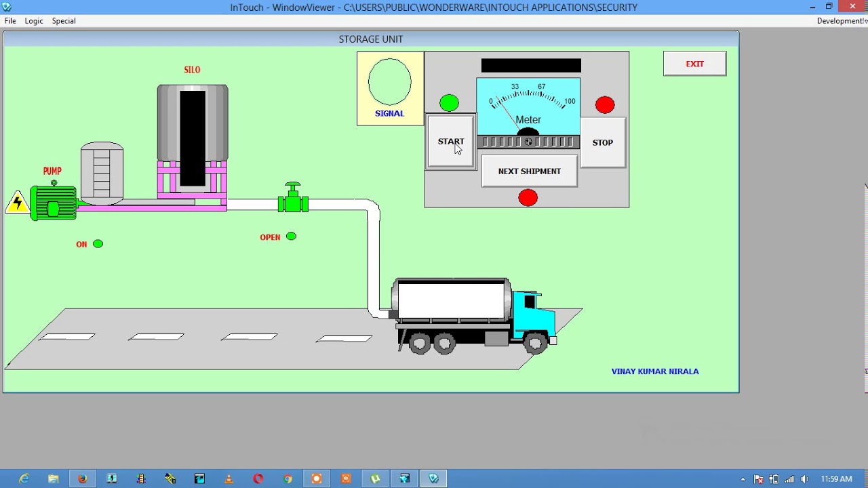This screenshot has width=868, height=488.
Task: Click the ON label text
Action: tap(81, 245)
